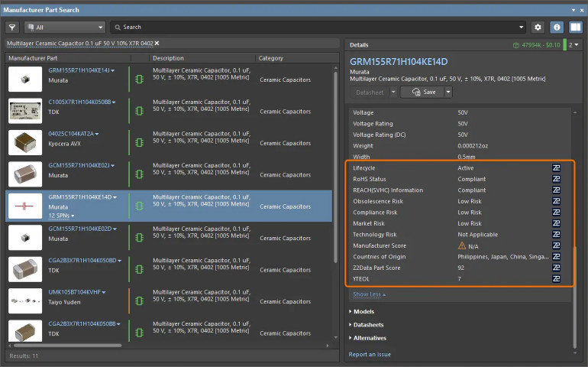Open the Save button dropdown arrow
The height and width of the screenshot is (367, 588).
pyautogui.click(x=448, y=92)
